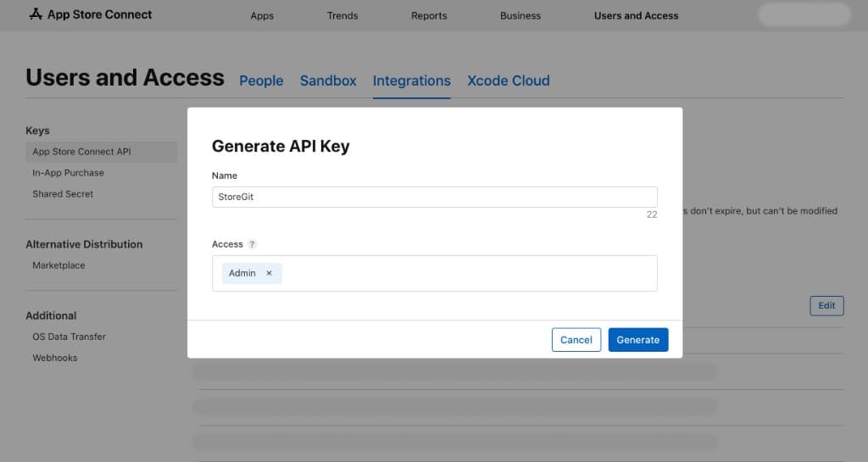Click the App Store Connect title text
This screenshot has width=868, height=462.
click(x=100, y=14)
